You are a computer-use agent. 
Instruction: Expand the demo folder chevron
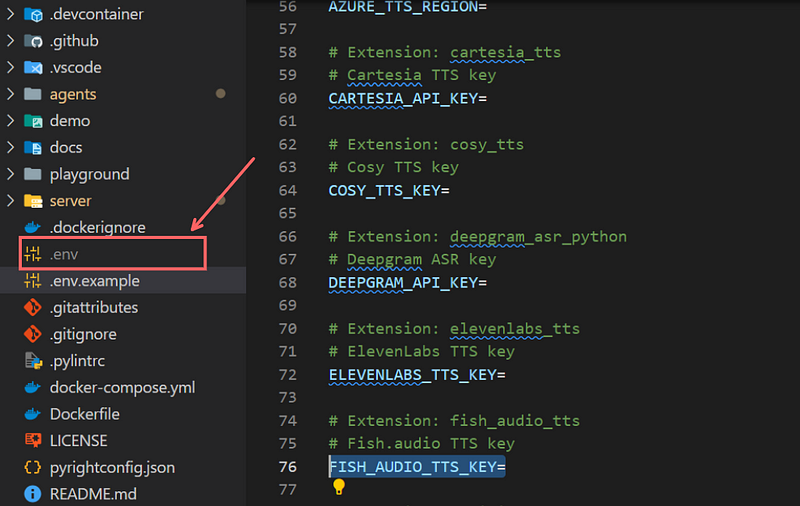pos(10,121)
